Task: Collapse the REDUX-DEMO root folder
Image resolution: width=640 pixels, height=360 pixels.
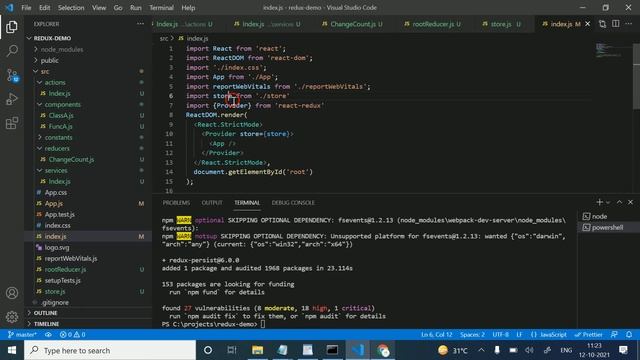Action: click(88, 38)
